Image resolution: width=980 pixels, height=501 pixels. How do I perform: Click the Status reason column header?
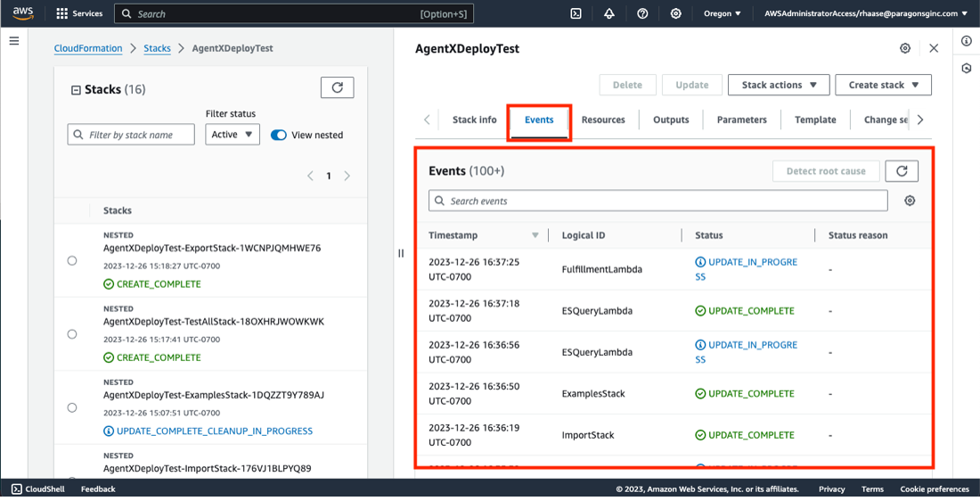point(857,235)
